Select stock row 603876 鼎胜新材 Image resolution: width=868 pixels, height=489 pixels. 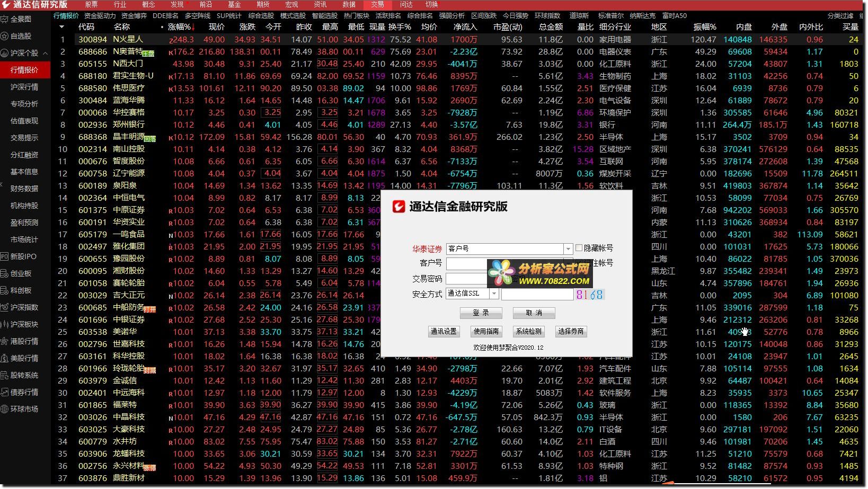coord(460,478)
